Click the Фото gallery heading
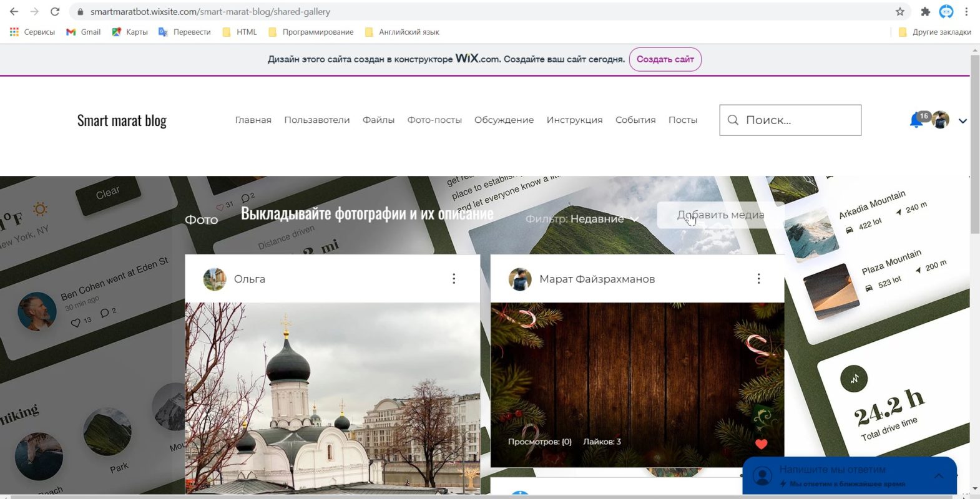This screenshot has height=499, width=980. tap(201, 220)
